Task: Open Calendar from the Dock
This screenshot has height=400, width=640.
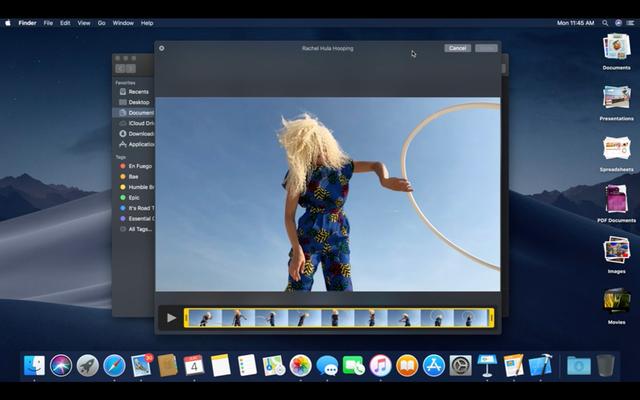Action: coord(194,365)
